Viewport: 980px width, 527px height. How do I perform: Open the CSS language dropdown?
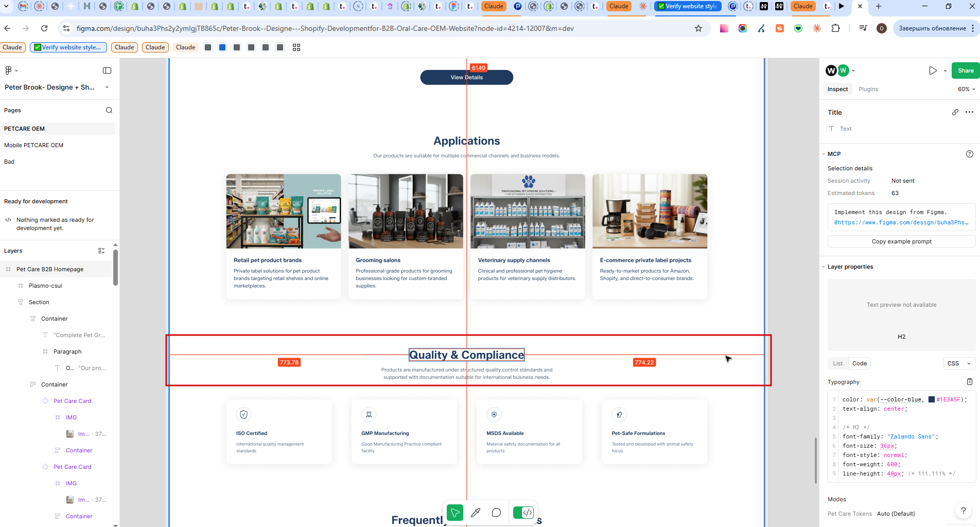coord(959,363)
